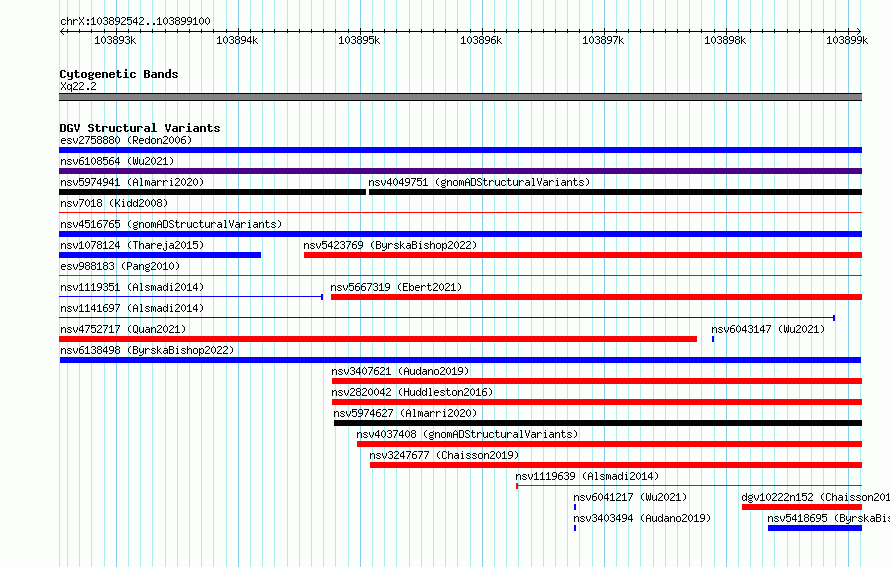
Task: Open nsv4752717 (Quan2021) label
Action: tap(123, 329)
